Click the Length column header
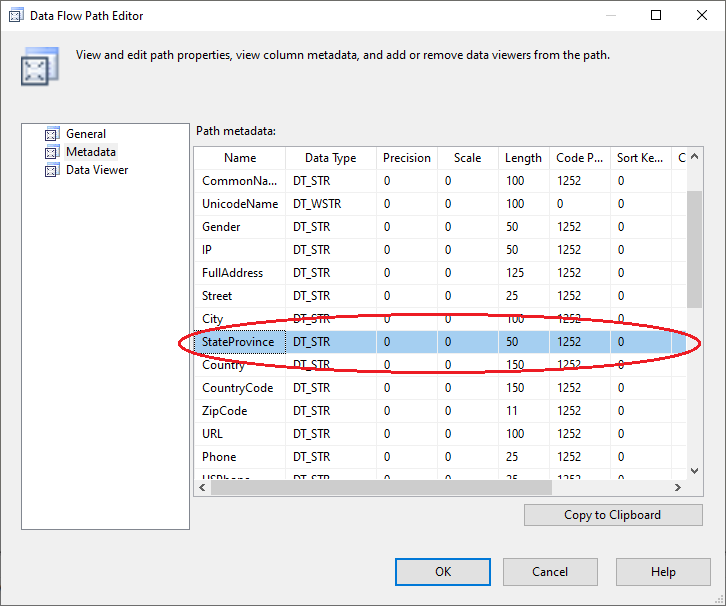Screen dimensions: 726x606 [x=523, y=158]
